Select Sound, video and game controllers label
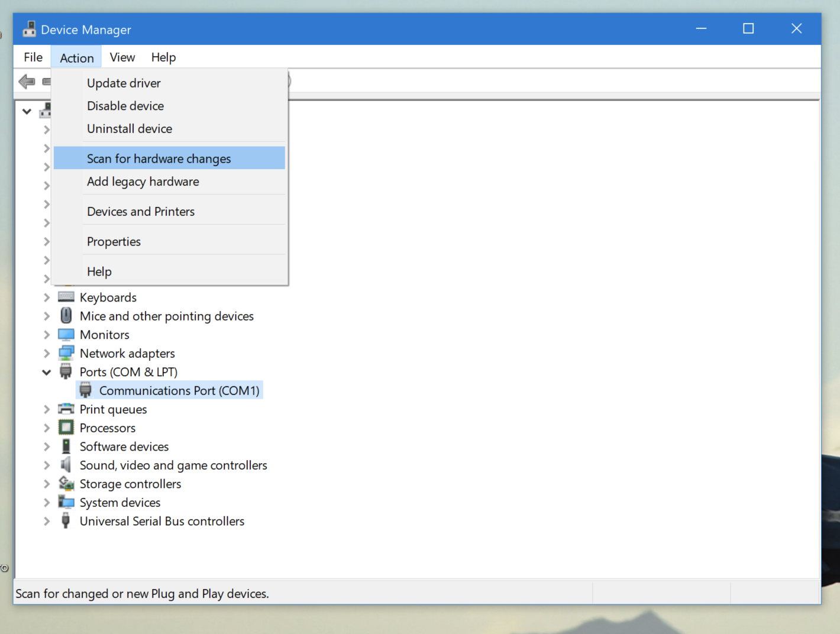Viewport: 840px width, 634px height. (x=173, y=465)
